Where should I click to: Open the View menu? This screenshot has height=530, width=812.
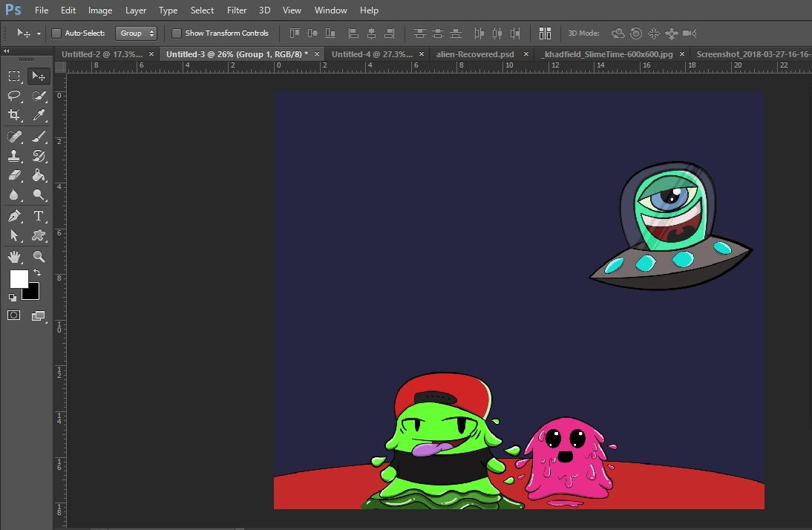[x=292, y=10]
